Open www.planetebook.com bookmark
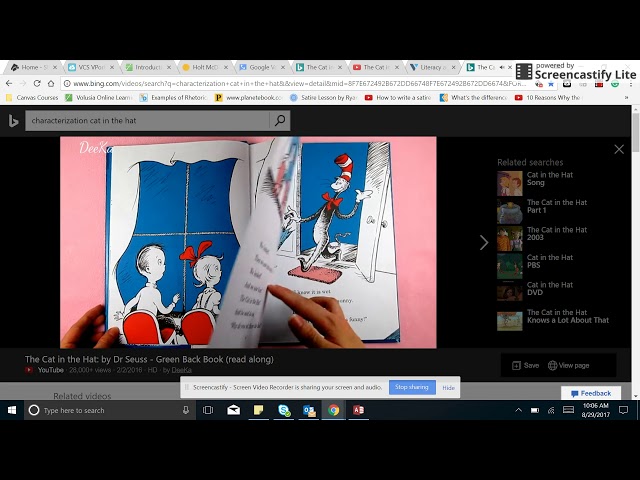640x480 pixels. pos(249,98)
